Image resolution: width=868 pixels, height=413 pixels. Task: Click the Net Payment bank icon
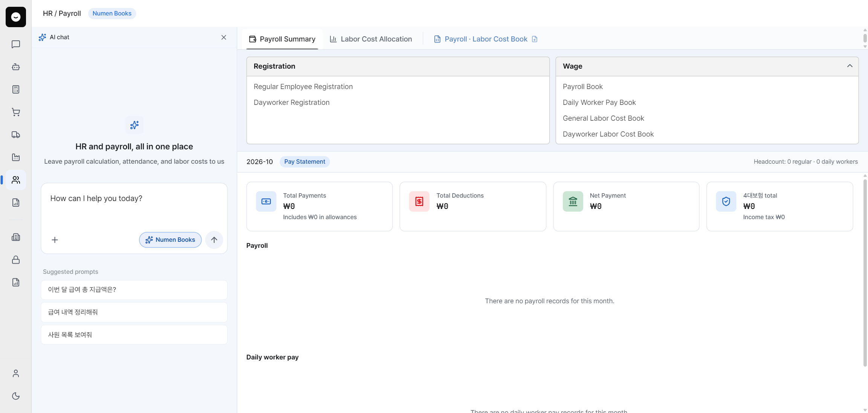click(573, 201)
